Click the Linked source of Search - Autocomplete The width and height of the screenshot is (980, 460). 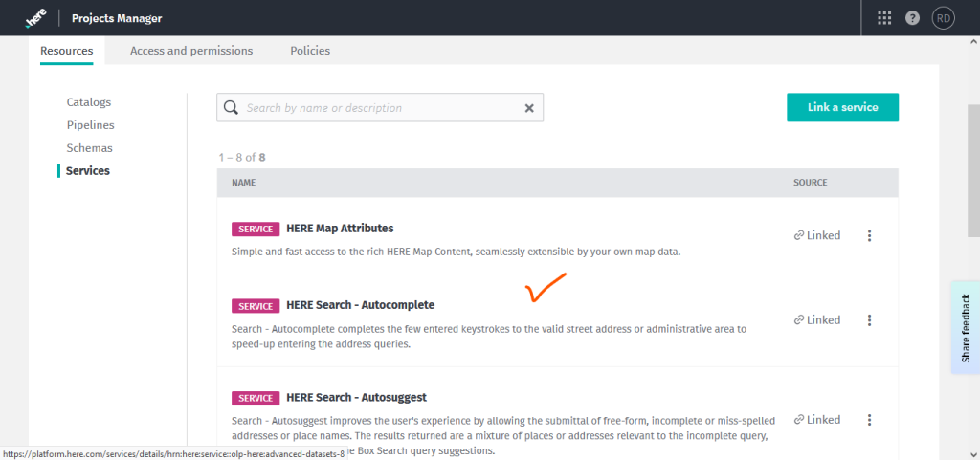coord(817,319)
